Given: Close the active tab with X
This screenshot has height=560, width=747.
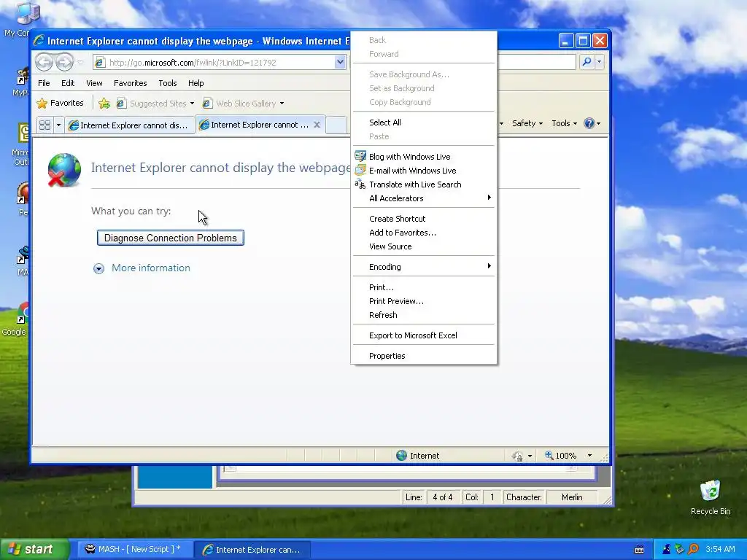Looking at the screenshot, I should (317, 125).
